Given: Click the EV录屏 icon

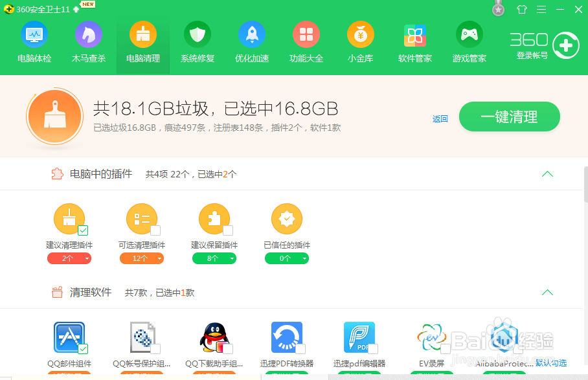Looking at the screenshot, I should 431,337.
